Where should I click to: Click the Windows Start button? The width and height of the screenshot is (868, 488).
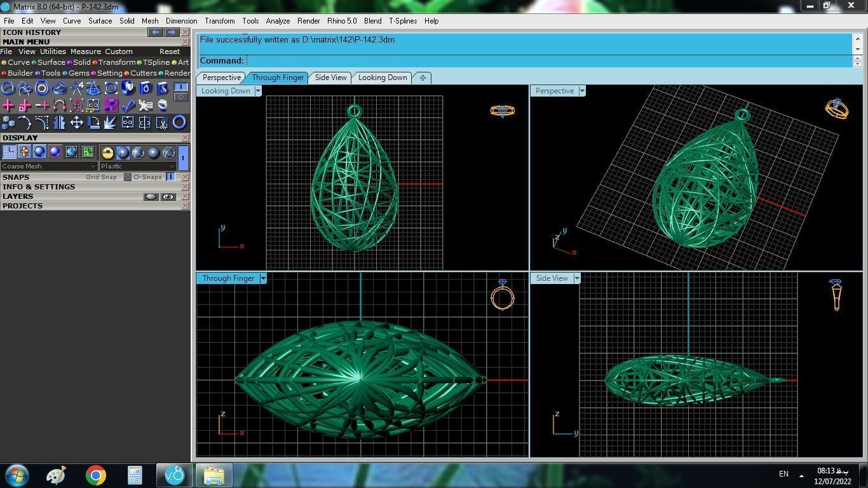click(17, 475)
